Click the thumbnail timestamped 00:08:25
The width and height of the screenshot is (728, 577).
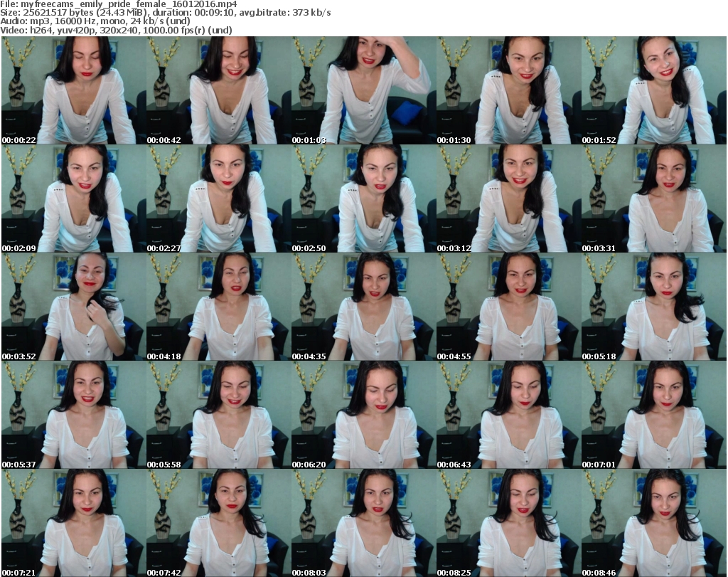tap(508, 523)
